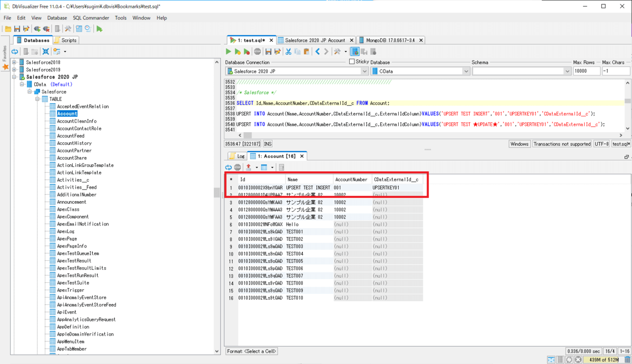Screen dimensions: 632x364
Task: Switch to the Scripts tab
Action: (66, 40)
